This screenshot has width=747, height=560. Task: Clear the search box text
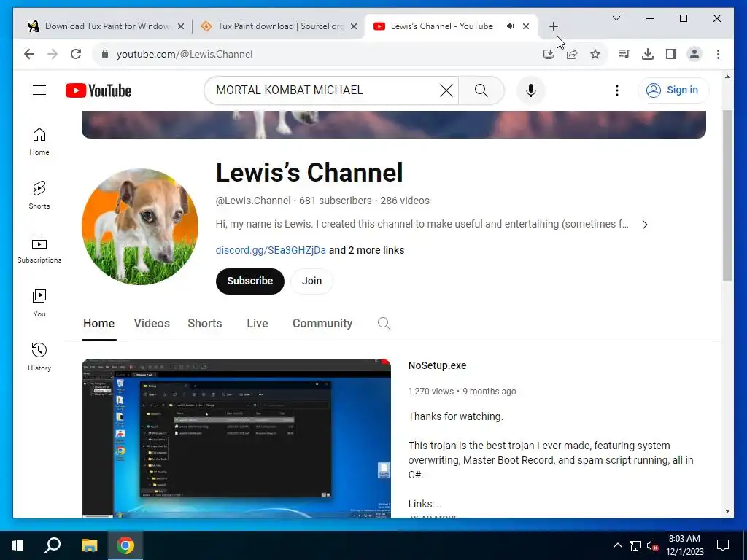(446, 90)
